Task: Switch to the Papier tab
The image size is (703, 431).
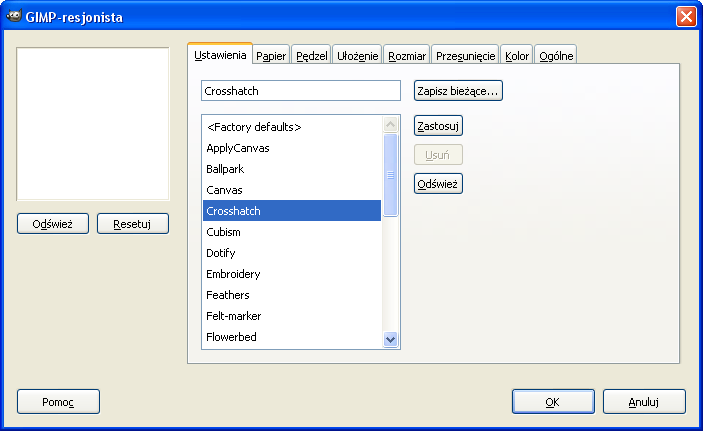Action: [x=270, y=56]
